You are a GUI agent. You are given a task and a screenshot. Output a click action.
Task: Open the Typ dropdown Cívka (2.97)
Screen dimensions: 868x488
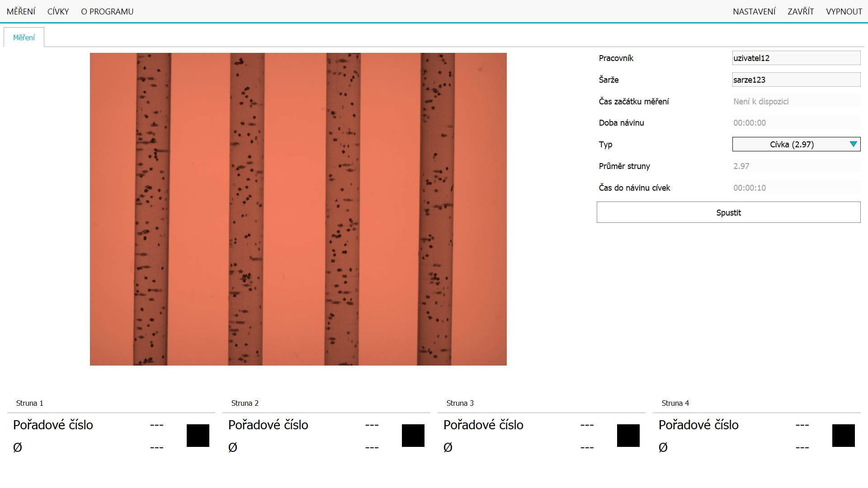click(x=796, y=144)
